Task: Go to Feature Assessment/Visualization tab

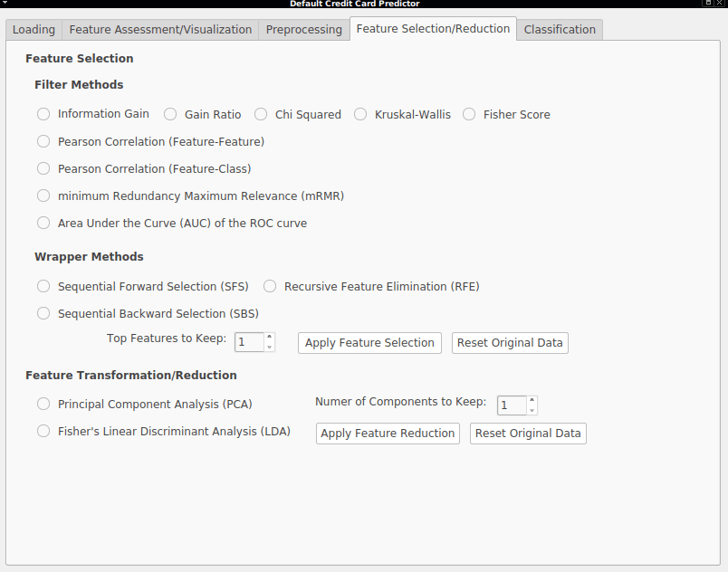Action: click(x=160, y=29)
